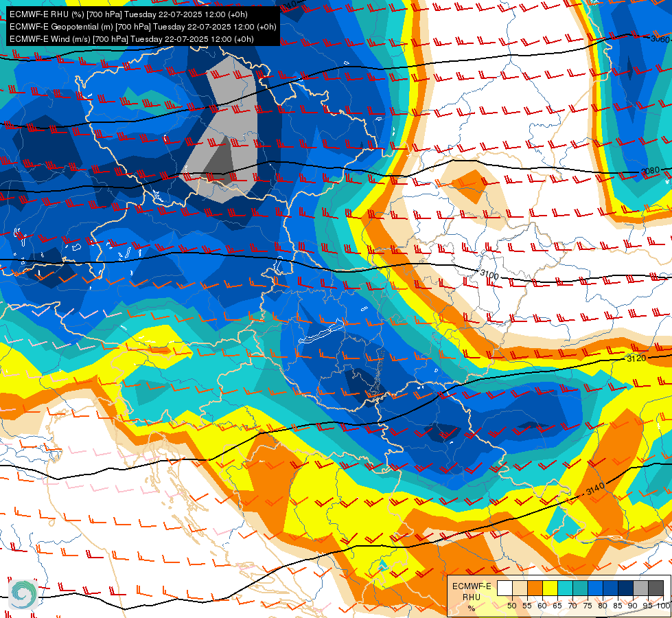Click the orange 55-60 legend swatch

(x=535, y=588)
